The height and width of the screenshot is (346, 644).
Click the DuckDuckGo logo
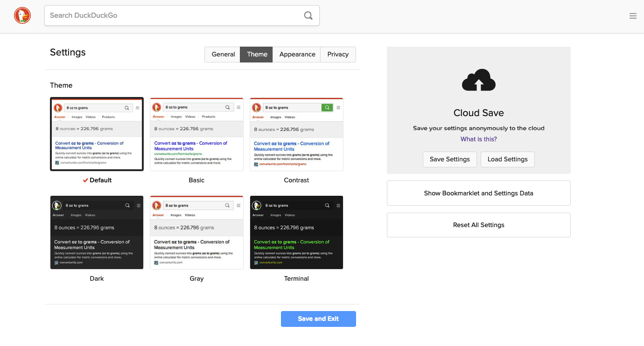coord(22,15)
